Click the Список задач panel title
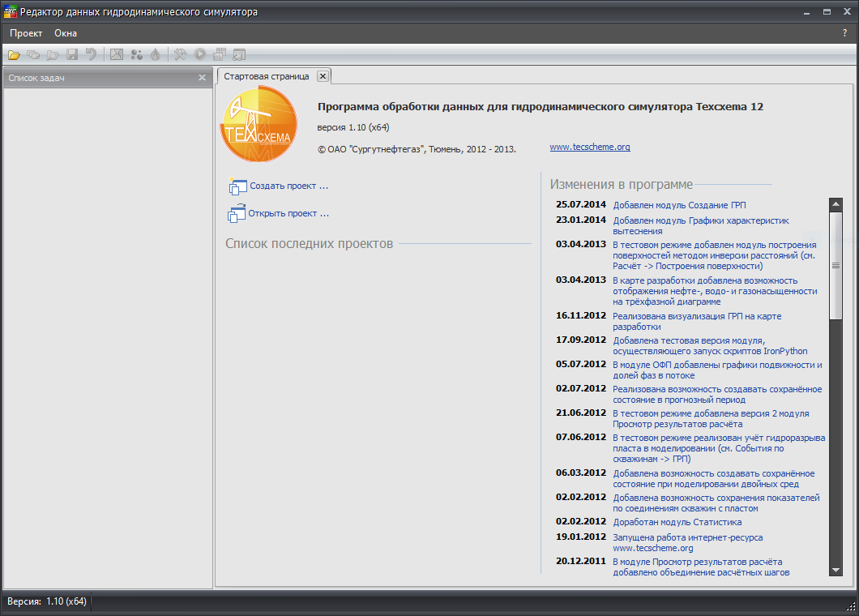This screenshot has height=616, width=859. [36, 78]
